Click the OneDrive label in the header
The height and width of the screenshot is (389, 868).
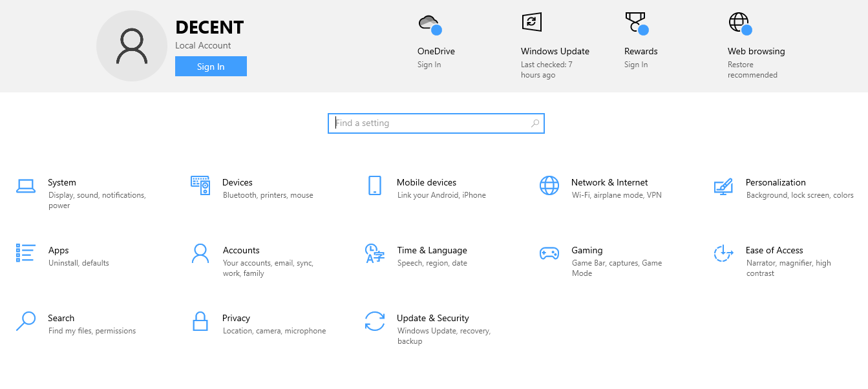tap(436, 51)
